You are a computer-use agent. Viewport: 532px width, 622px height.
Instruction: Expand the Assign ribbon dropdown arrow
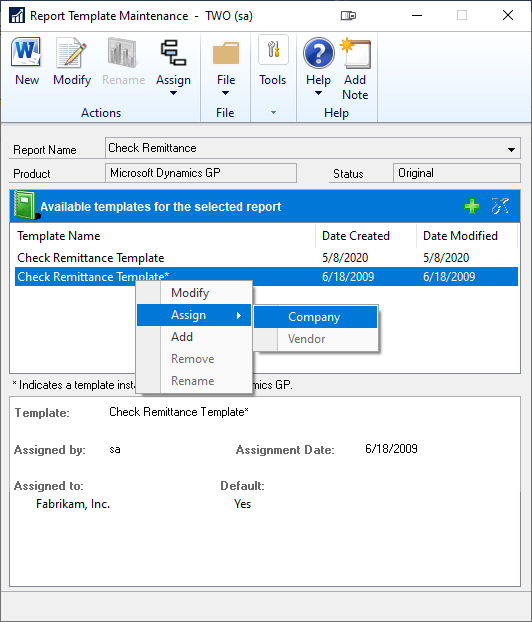pyautogui.click(x=173, y=93)
